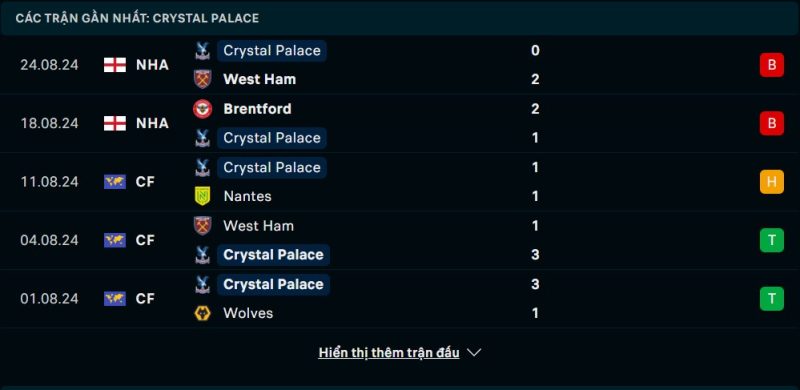Click the green T badge for 04.08.24 match
This screenshot has width=800, height=390.
pos(771,240)
